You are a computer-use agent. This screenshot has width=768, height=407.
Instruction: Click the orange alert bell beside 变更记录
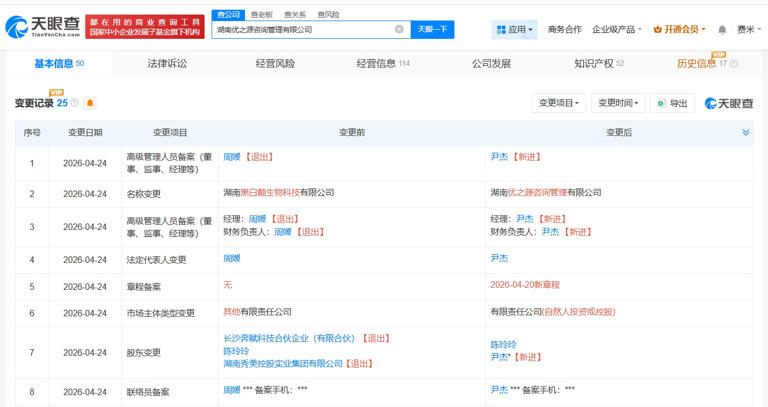pos(90,103)
